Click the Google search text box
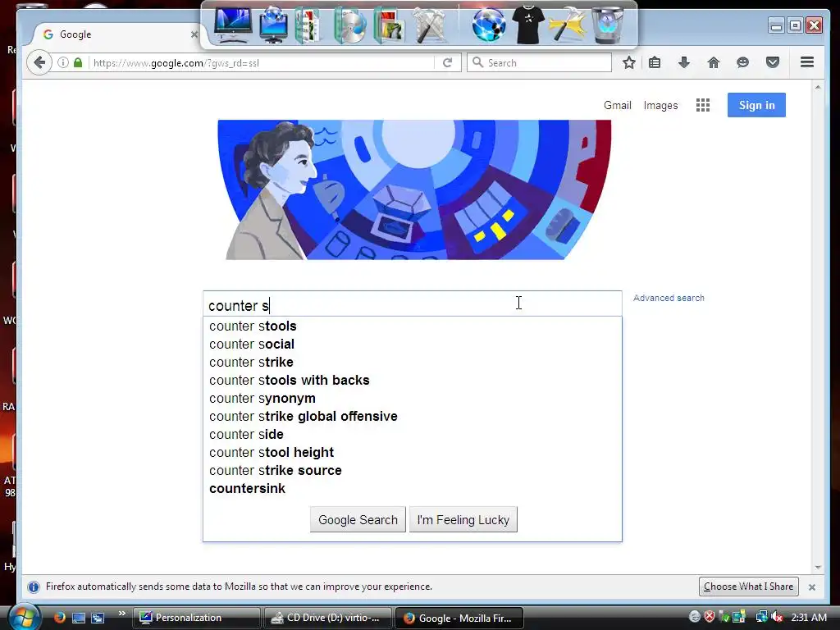840x630 pixels. pyautogui.click(x=413, y=304)
